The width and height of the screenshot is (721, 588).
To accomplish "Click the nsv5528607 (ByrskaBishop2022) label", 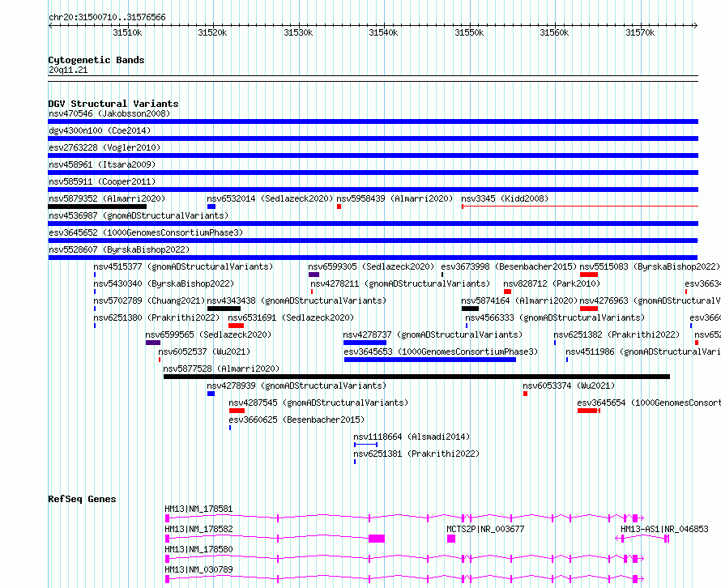I will 119,249.
